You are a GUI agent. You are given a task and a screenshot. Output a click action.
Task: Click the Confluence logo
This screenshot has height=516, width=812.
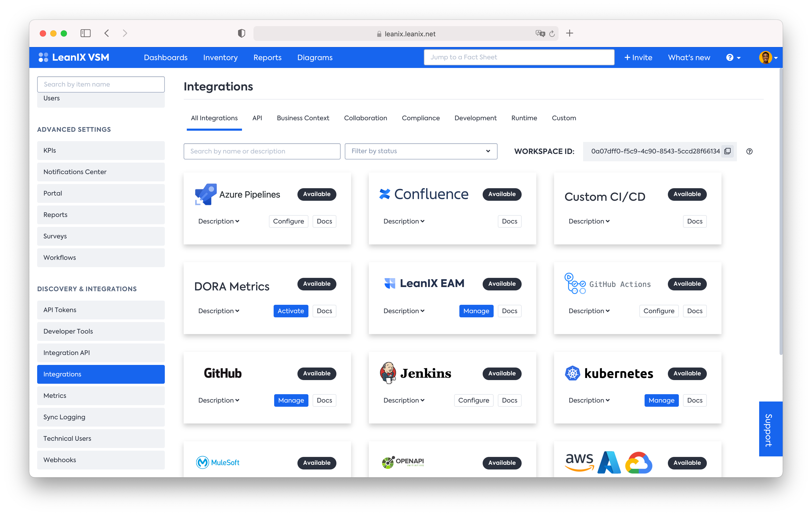(x=424, y=194)
